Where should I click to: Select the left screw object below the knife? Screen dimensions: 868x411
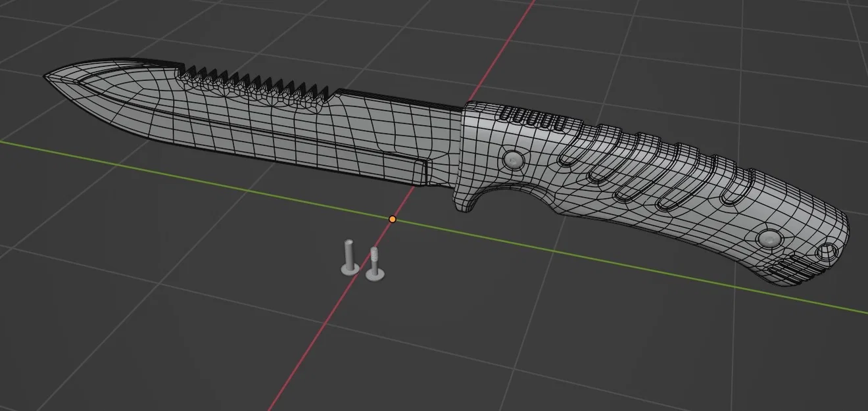tap(349, 258)
